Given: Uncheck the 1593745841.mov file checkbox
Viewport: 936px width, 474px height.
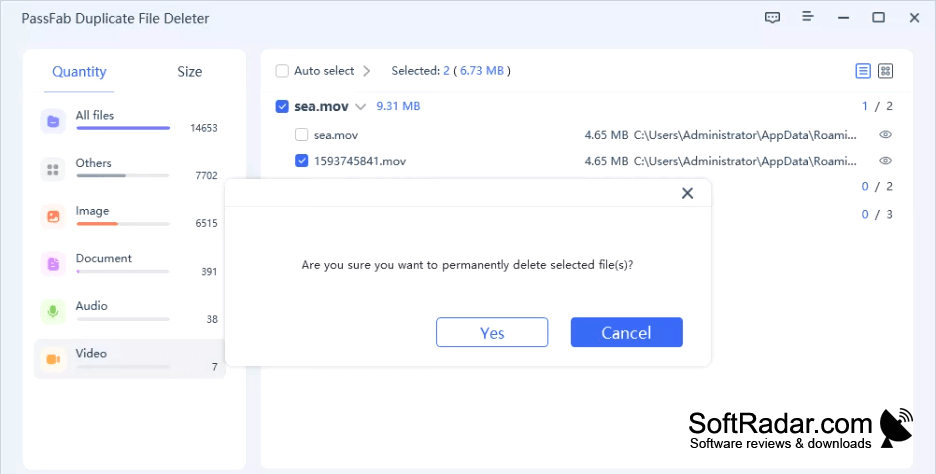Looking at the screenshot, I should [301, 161].
